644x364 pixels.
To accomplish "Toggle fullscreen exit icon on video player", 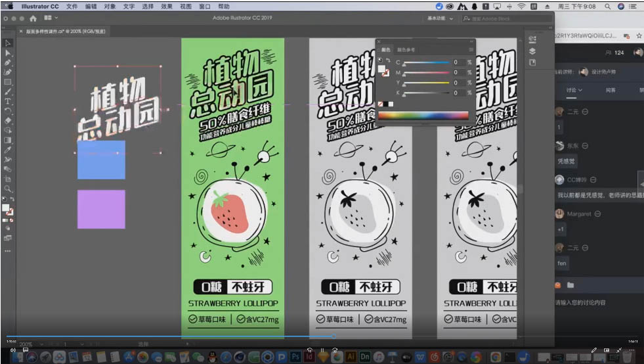I will click(x=619, y=350).
